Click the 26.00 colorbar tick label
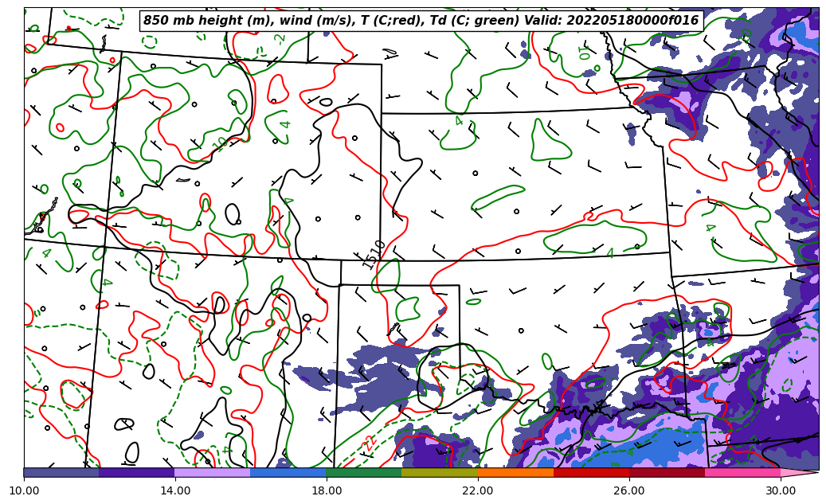The width and height of the screenshot is (826, 504). [629, 490]
